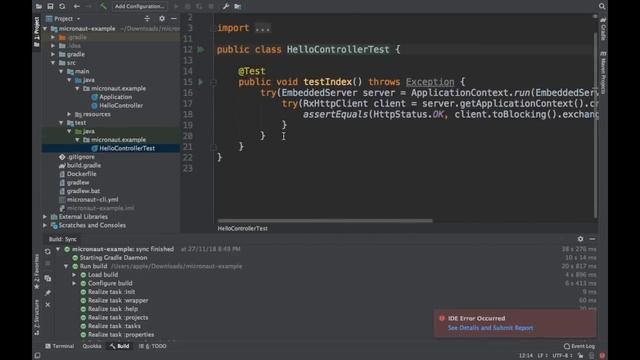Screen dimensions: 640x360
Task: Click the pin tab icon in Build panel
Action: [x=48, y=292]
